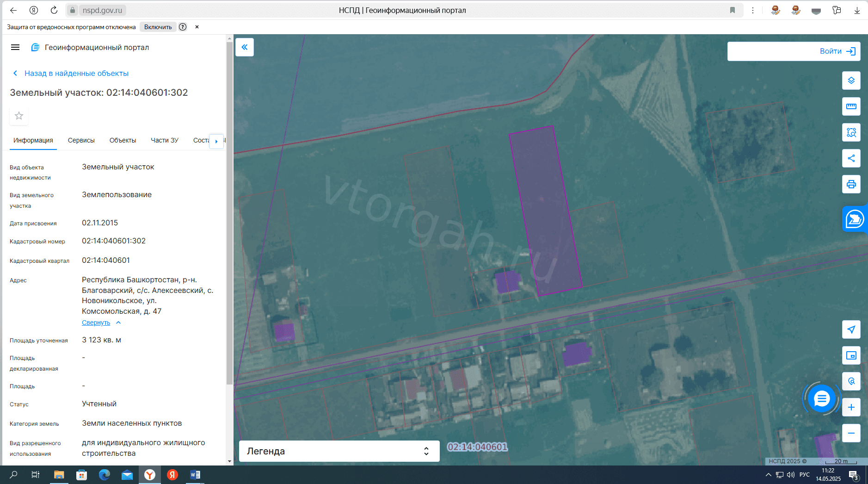Viewport: 868px width, 484px height.
Task: Open the Task View taskbar button
Action: click(36, 475)
